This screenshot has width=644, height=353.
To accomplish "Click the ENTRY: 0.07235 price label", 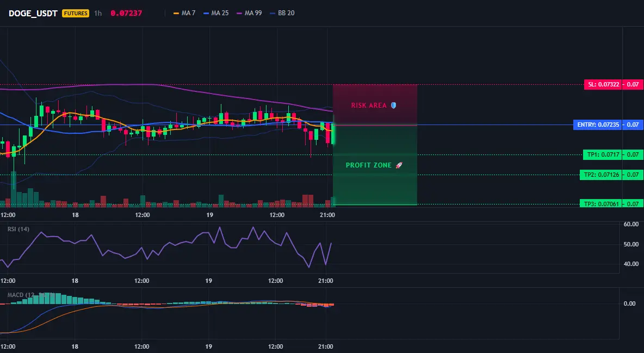I will 598,125.
